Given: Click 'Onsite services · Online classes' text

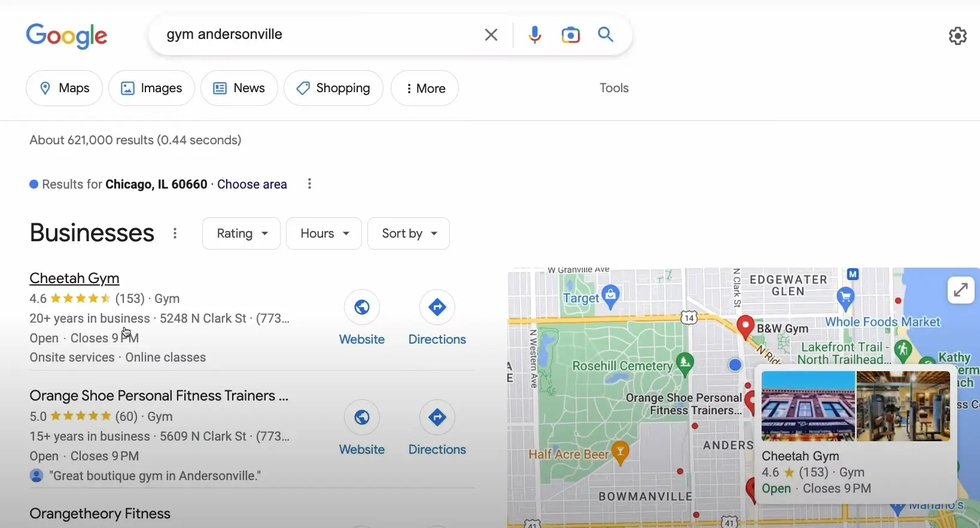Looking at the screenshot, I should coord(118,357).
